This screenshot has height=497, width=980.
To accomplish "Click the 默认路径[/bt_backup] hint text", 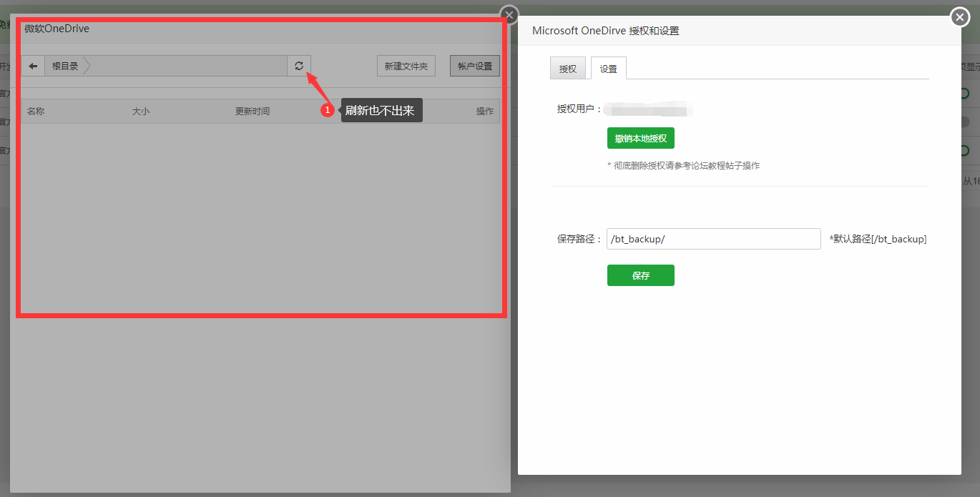I will pos(878,239).
